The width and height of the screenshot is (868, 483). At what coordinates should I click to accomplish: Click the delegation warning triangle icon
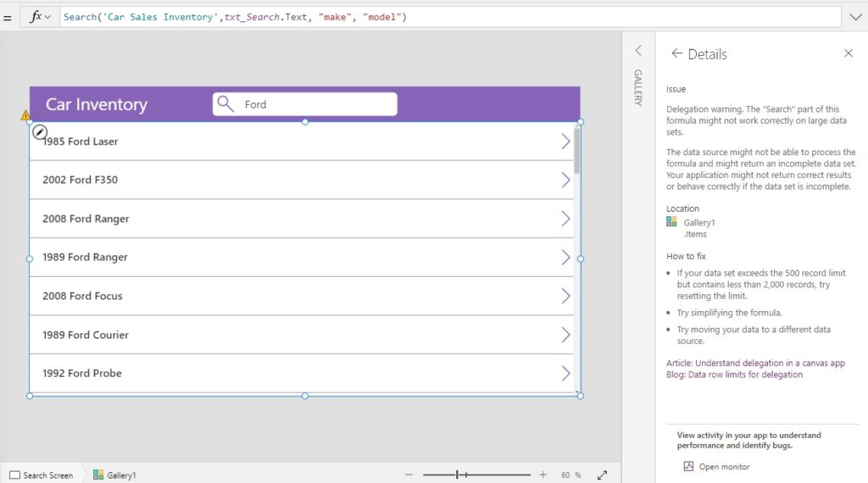[x=25, y=115]
